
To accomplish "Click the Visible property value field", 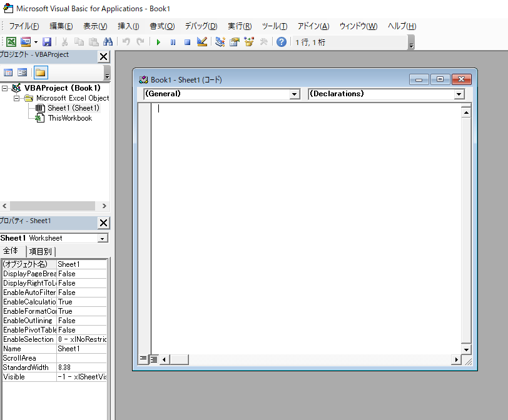I will click(x=81, y=377).
